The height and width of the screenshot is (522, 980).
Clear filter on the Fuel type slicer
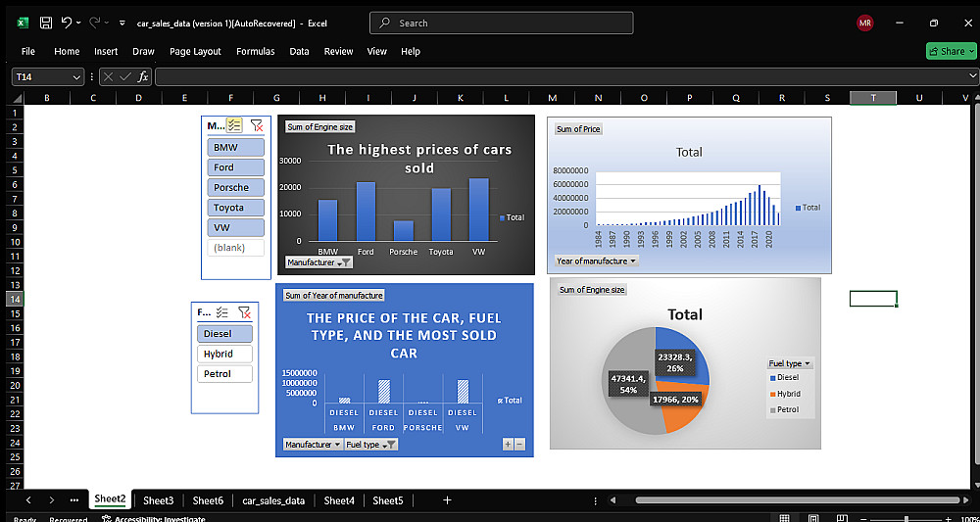244,312
